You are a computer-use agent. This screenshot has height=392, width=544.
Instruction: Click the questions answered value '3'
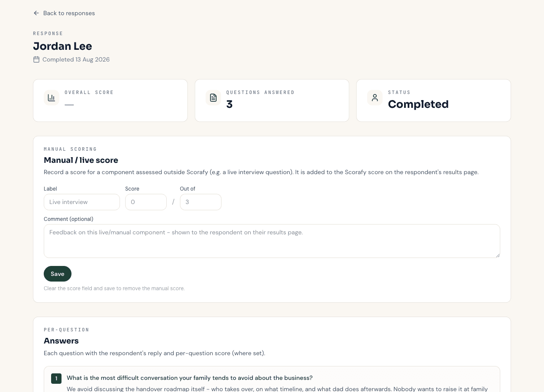point(230,104)
